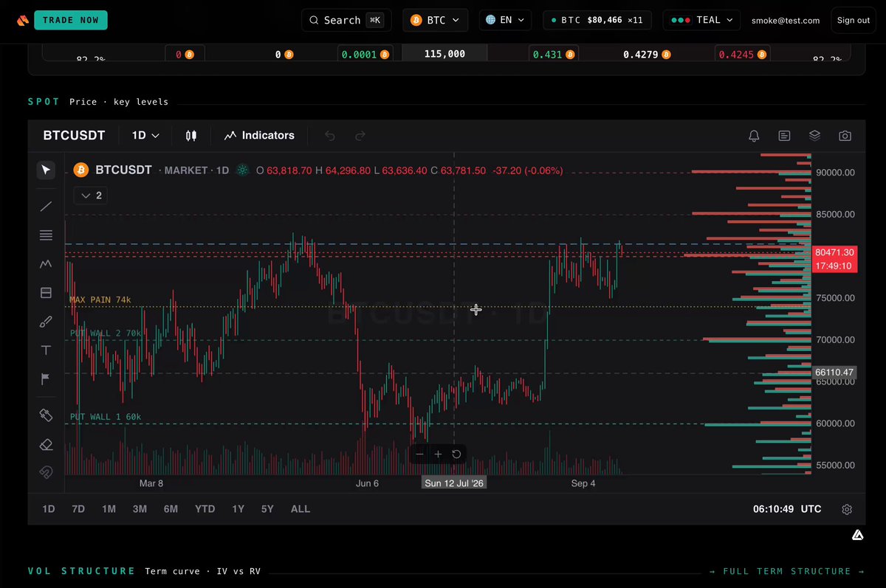The width and height of the screenshot is (886, 588).
Task: Select the YTD range
Action: 205,509
